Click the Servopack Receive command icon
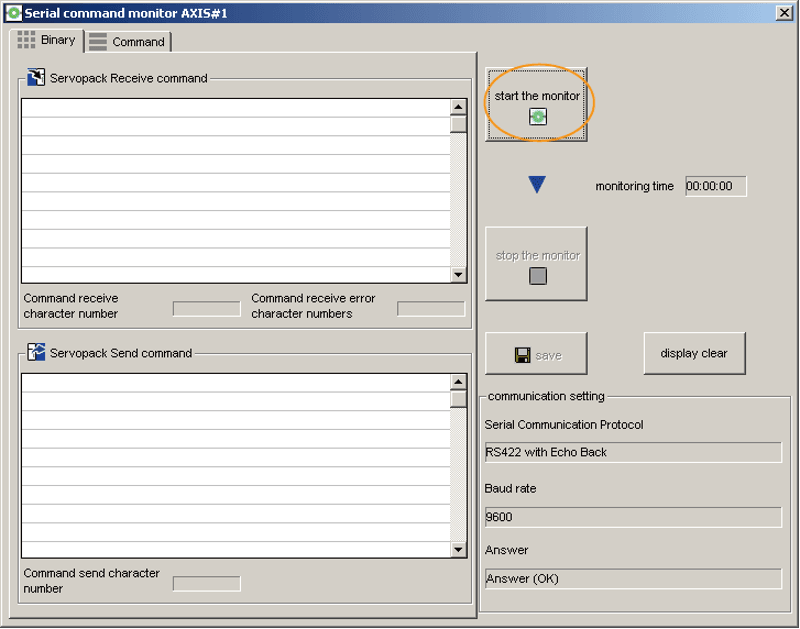Screen dimensions: 800x629 point(36,78)
